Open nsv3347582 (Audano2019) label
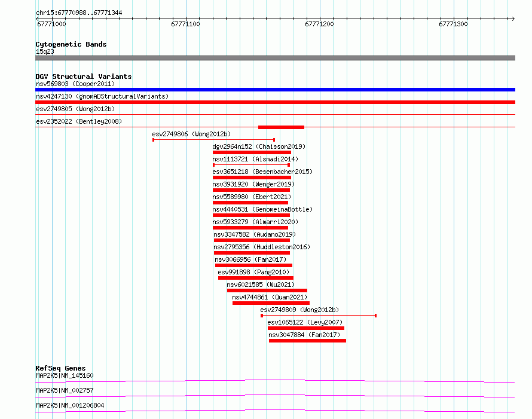This screenshot has height=419, width=532. tap(255, 234)
